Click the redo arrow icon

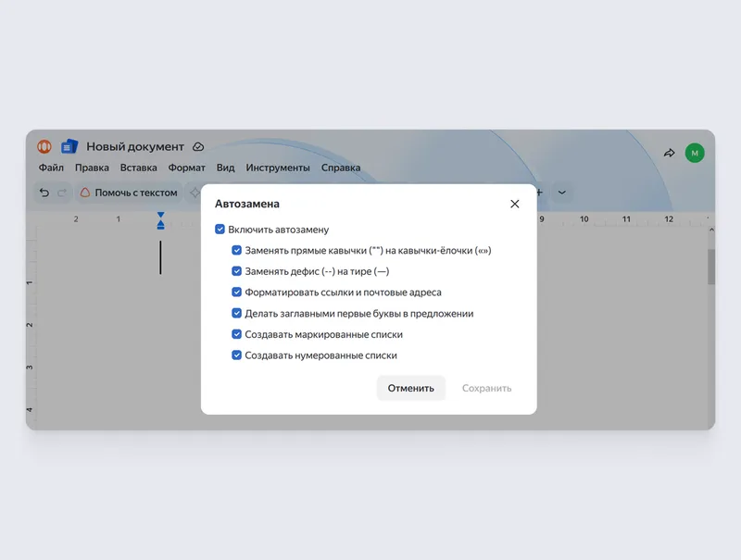[x=62, y=193]
